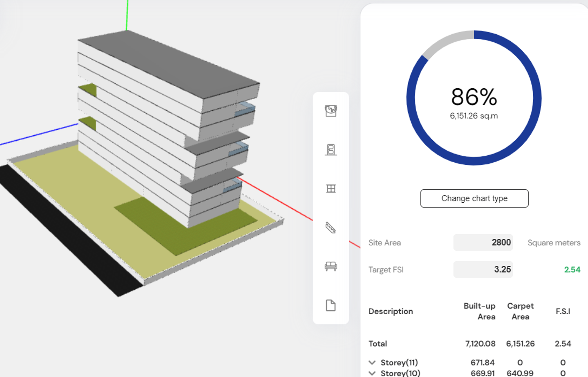Select the window grid tool icon
The image size is (588, 377).
tap(331, 188)
